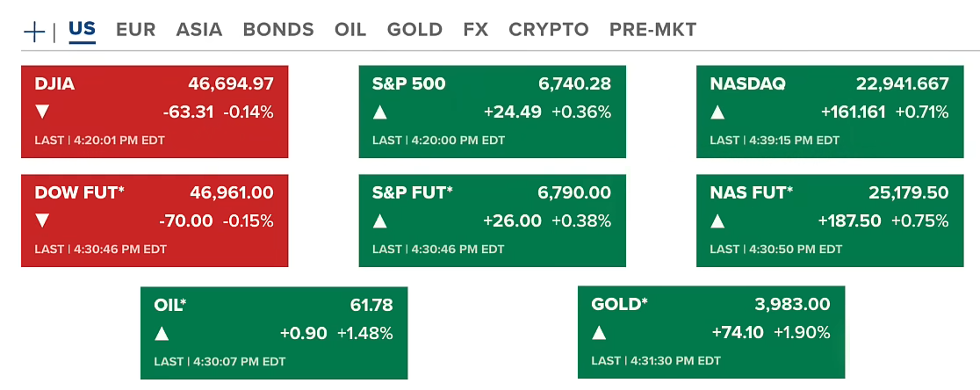Open the NASDAQ quote label
The width and height of the screenshot is (980, 390).
[x=747, y=84]
